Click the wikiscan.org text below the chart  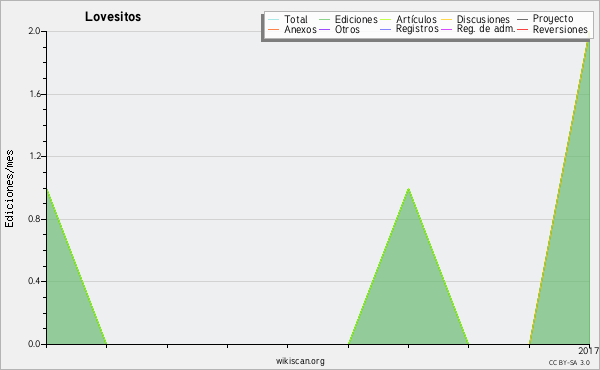click(x=300, y=361)
